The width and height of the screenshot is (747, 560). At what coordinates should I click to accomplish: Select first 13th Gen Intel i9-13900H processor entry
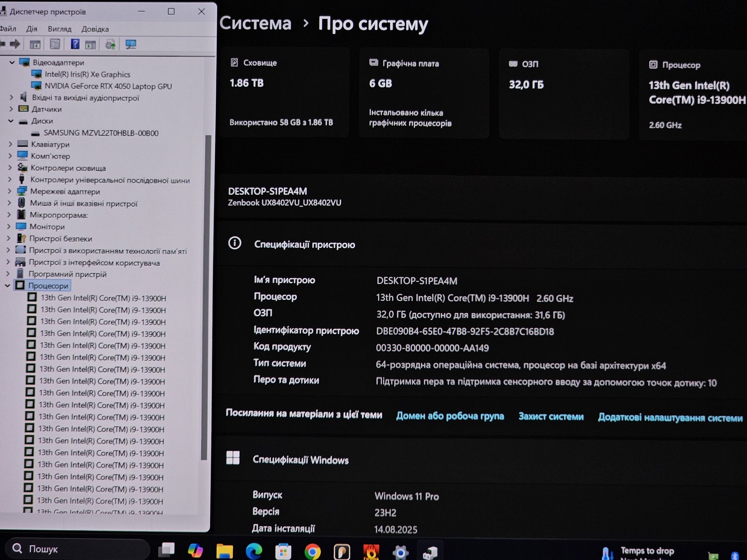103,298
